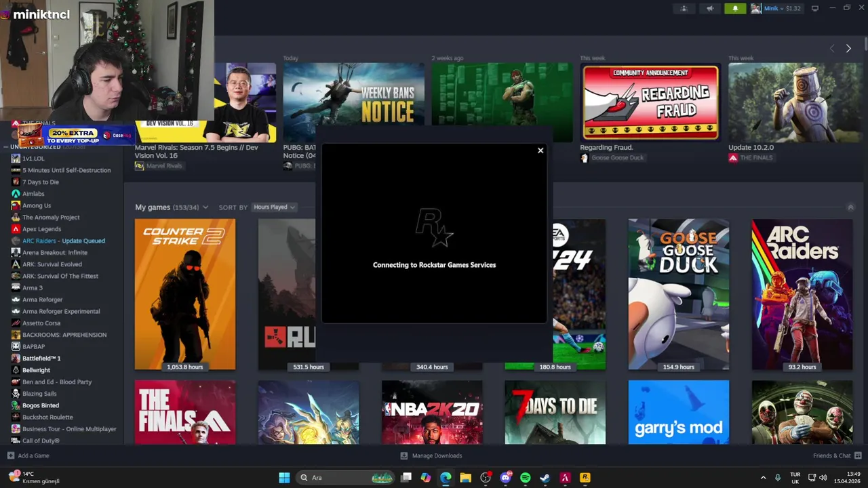Open Counter-Strike 2 game cover
The width and height of the screenshot is (868, 488).
(x=185, y=294)
